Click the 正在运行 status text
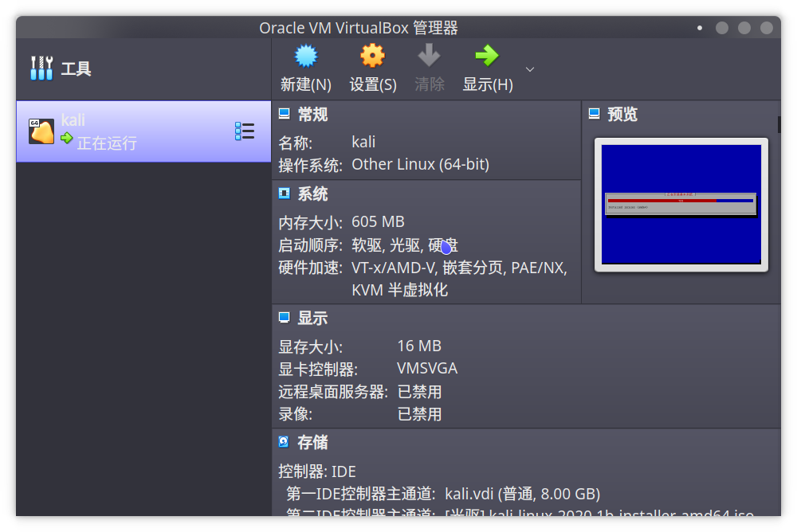797x532 pixels. (107, 143)
